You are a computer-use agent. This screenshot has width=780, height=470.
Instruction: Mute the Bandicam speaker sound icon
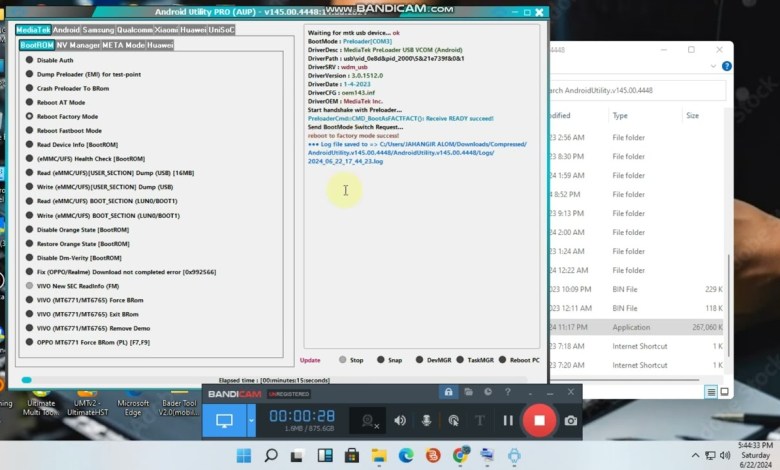pos(400,421)
